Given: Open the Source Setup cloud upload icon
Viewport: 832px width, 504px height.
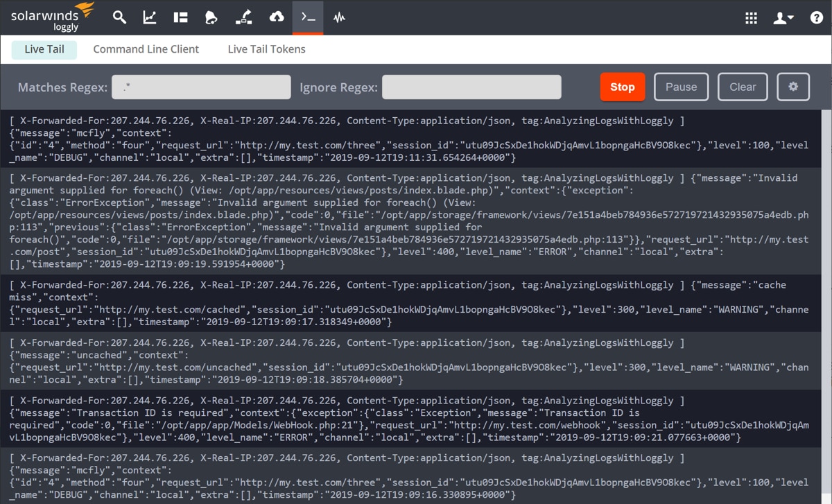Looking at the screenshot, I should tap(277, 17).
